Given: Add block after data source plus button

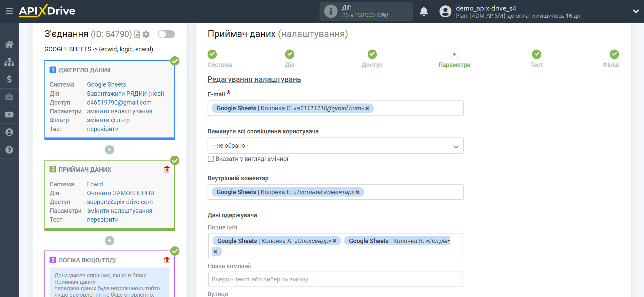Looking at the screenshot, I should pos(110,150).
